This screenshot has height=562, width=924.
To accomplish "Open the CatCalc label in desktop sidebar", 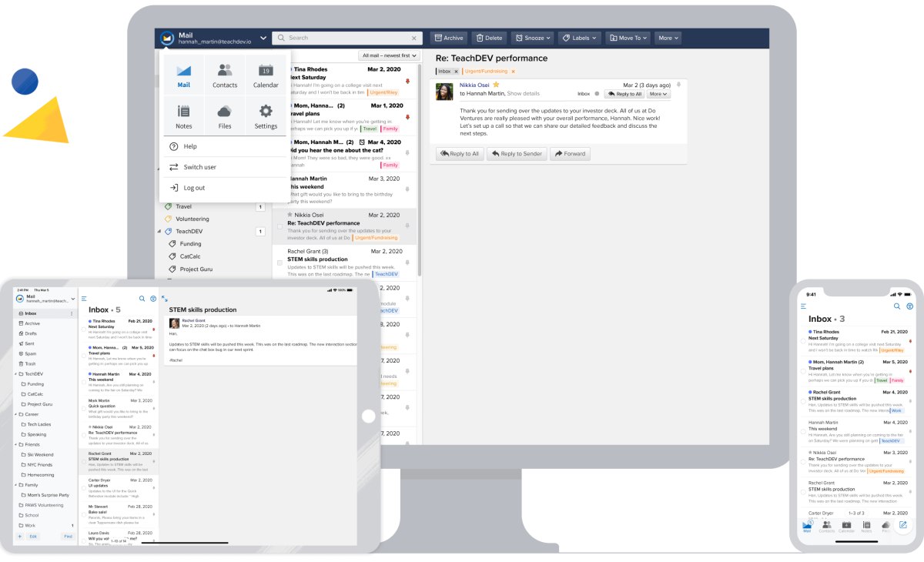I will coord(189,256).
